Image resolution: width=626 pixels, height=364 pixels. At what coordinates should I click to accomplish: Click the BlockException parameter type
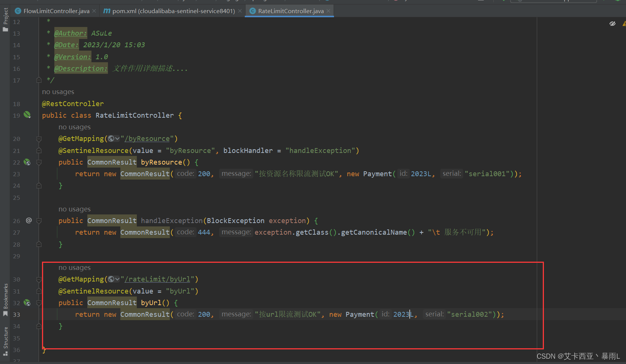pos(235,221)
